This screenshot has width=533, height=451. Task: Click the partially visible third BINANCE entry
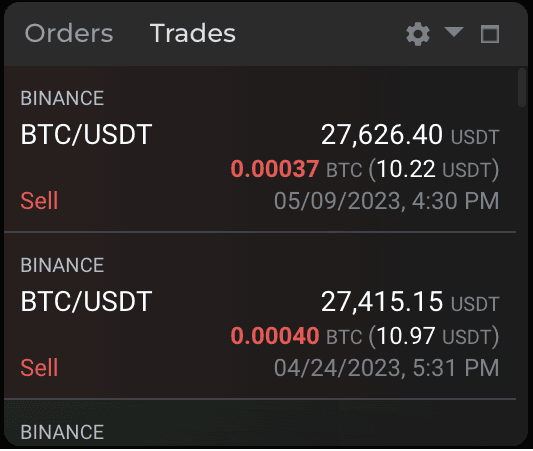[62, 432]
